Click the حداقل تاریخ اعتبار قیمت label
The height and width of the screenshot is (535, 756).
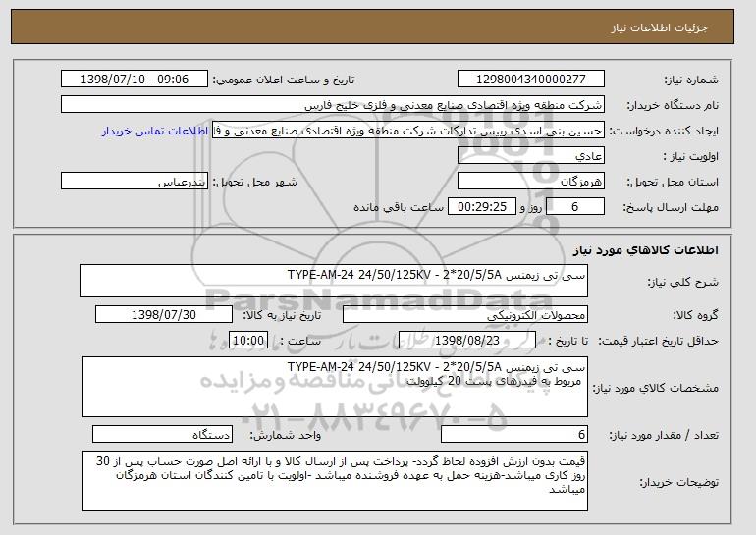(658, 341)
